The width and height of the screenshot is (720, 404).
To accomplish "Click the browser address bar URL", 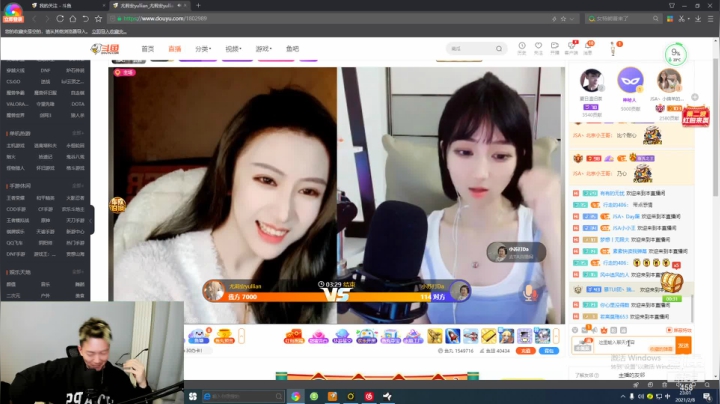I will (165, 19).
